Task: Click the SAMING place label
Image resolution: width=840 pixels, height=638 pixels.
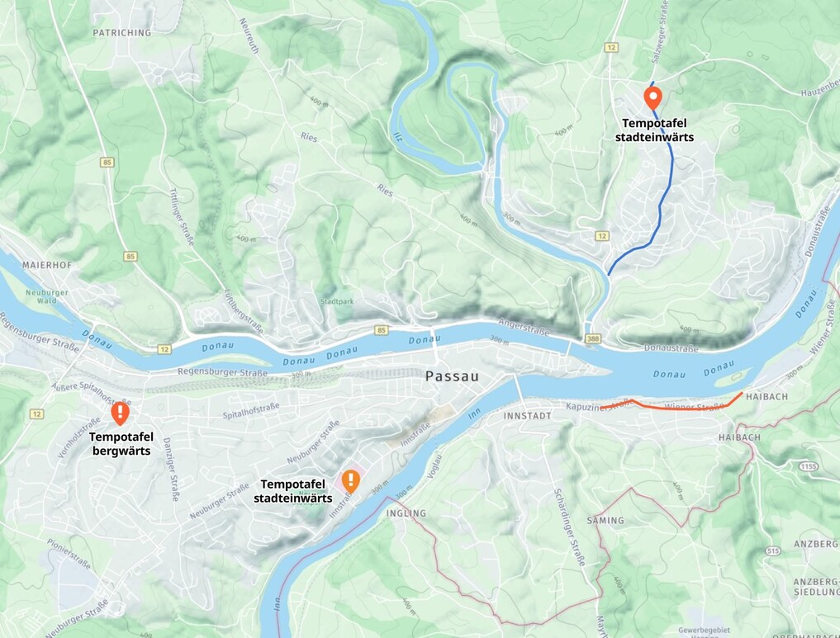Action: coord(605,520)
